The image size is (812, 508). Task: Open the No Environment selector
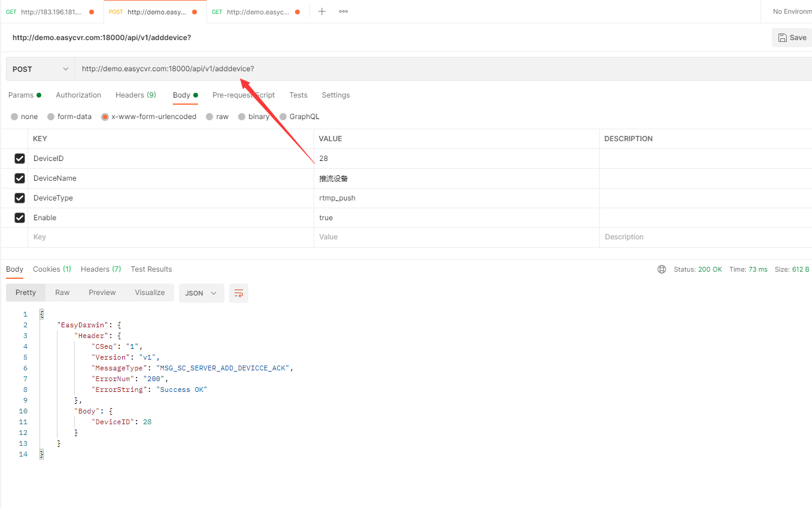[792, 11]
